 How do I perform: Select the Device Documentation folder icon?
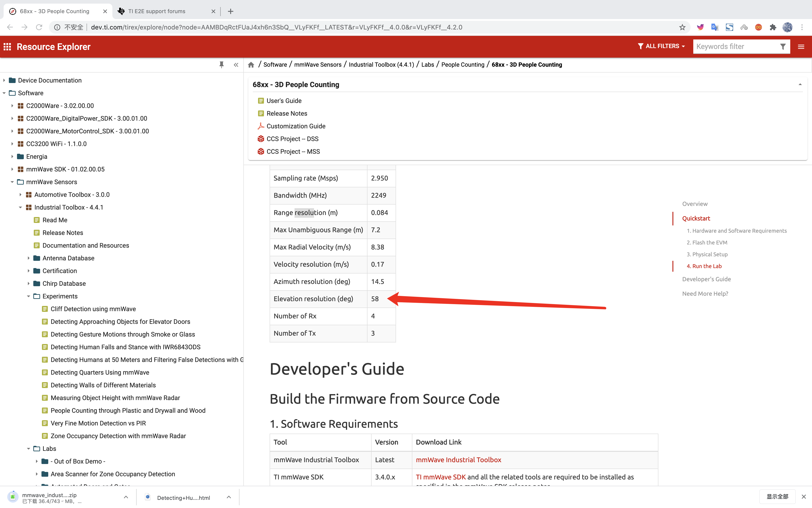[12, 80]
